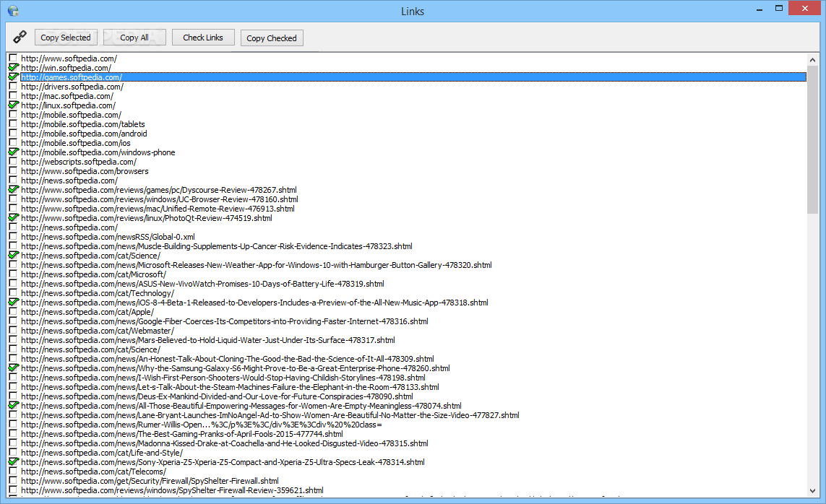826x504 pixels.
Task: Select the All-Those-Beautiful-Empowering-Messages link
Action: (x=241, y=406)
